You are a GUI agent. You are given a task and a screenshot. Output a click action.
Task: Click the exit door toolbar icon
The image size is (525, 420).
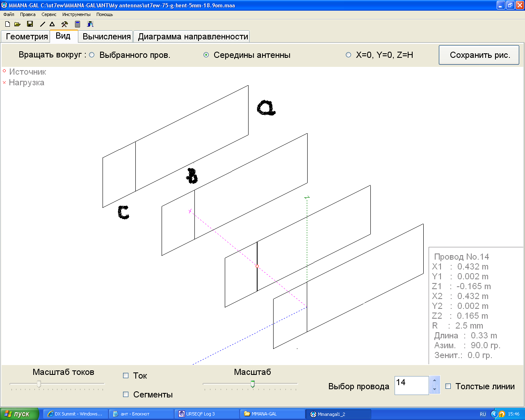click(90, 24)
